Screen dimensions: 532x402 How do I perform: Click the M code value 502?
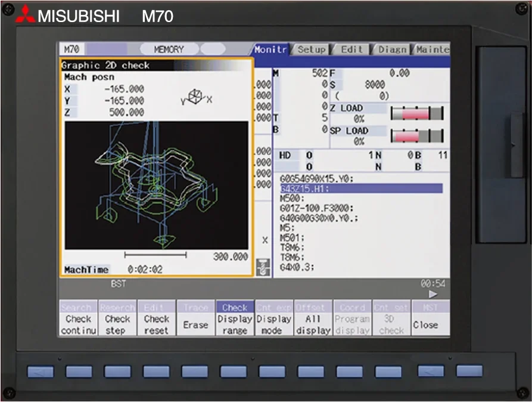319,73
